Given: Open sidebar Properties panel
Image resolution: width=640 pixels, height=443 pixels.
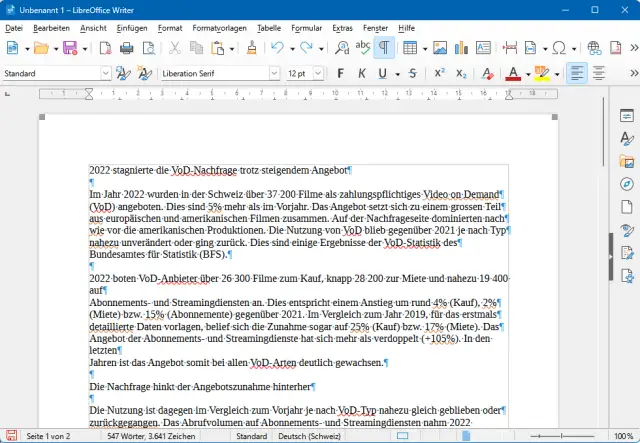Looking at the screenshot, I should tap(627, 115).
